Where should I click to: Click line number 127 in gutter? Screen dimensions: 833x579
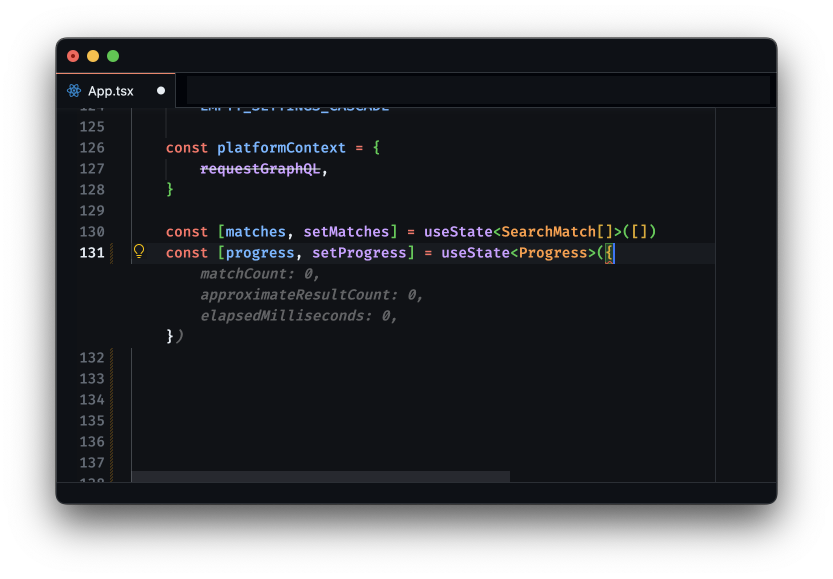click(92, 169)
